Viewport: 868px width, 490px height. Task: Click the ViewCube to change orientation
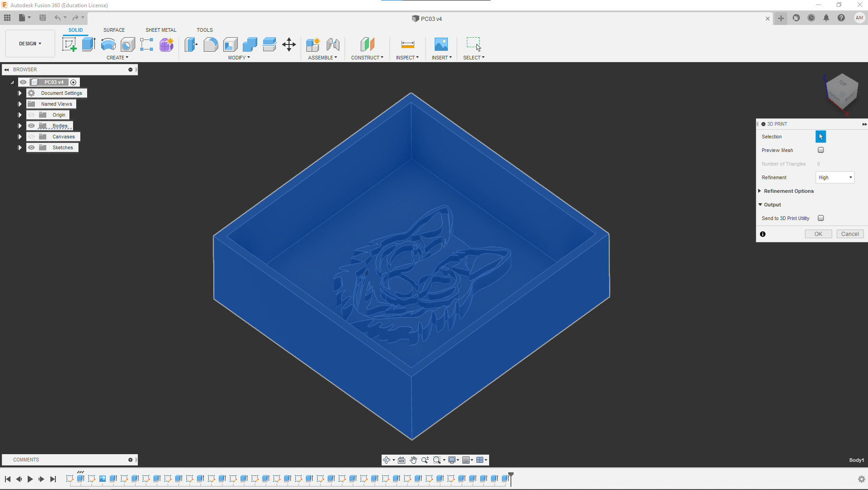842,92
